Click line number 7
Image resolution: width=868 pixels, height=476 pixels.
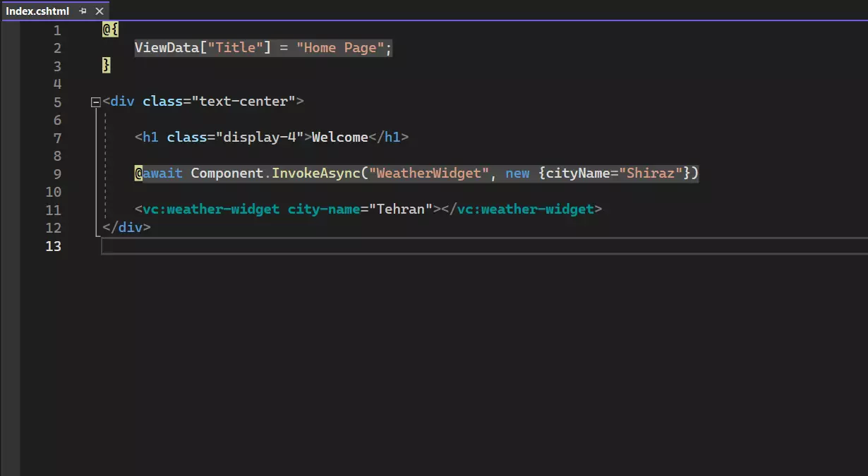(57, 138)
